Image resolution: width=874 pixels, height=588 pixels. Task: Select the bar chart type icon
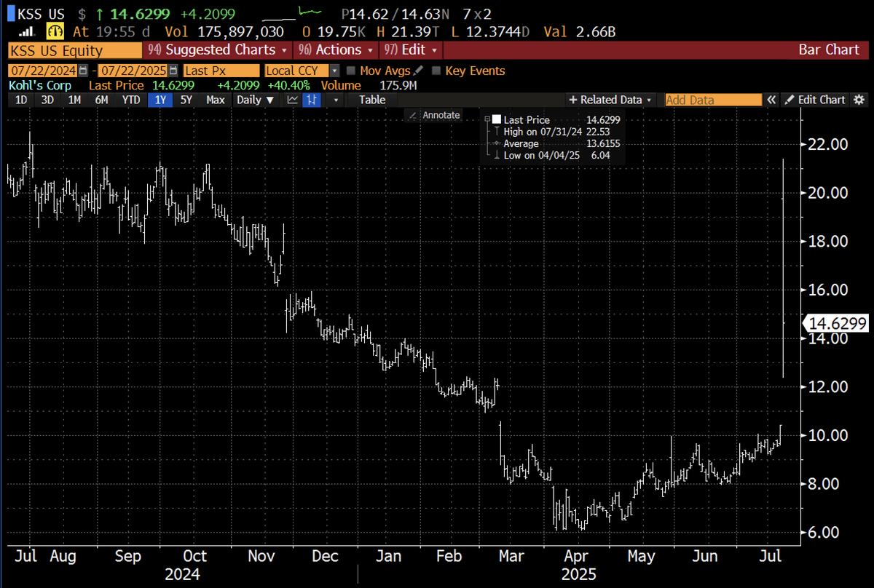tap(311, 100)
